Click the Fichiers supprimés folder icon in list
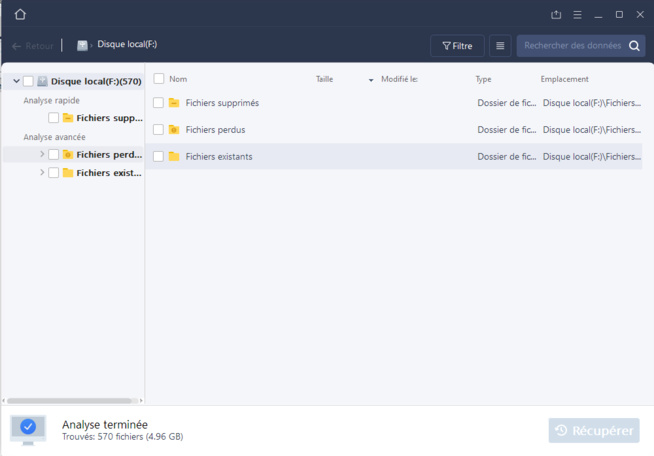The image size is (654, 456). click(x=174, y=103)
